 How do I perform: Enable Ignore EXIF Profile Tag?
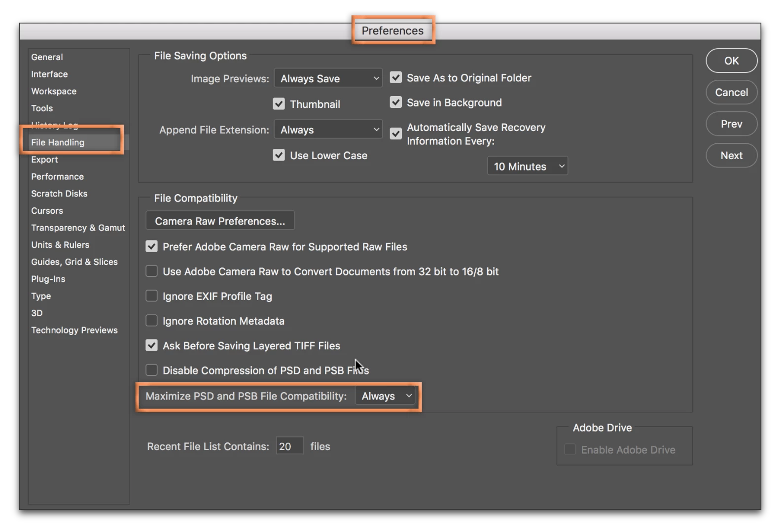(152, 296)
